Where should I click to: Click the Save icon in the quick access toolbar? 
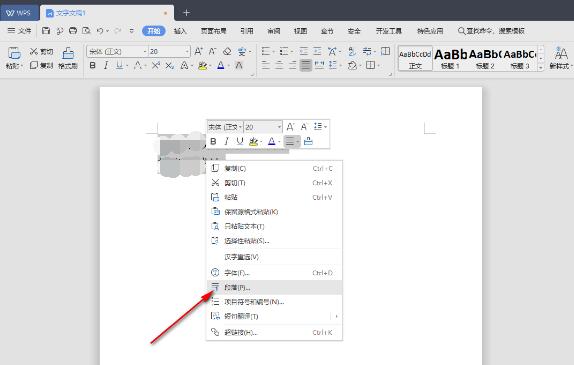coord(46,31)
